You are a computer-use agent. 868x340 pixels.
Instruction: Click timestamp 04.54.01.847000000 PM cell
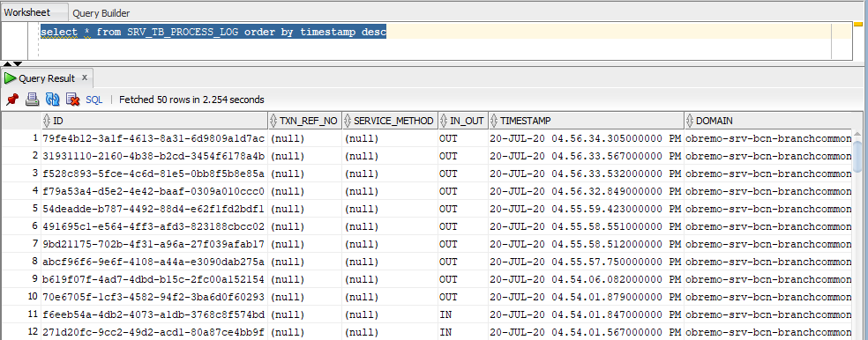pyautogui.click(x=586, y=315)
